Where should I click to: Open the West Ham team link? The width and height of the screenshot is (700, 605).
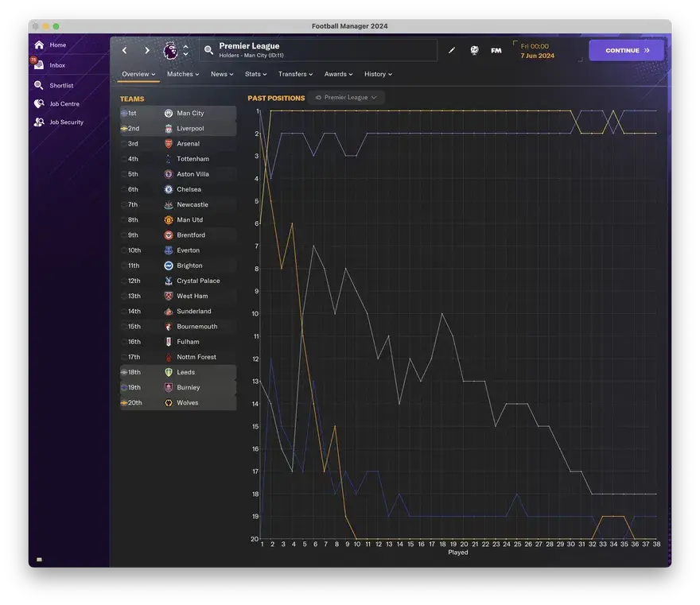coord(192,296)
